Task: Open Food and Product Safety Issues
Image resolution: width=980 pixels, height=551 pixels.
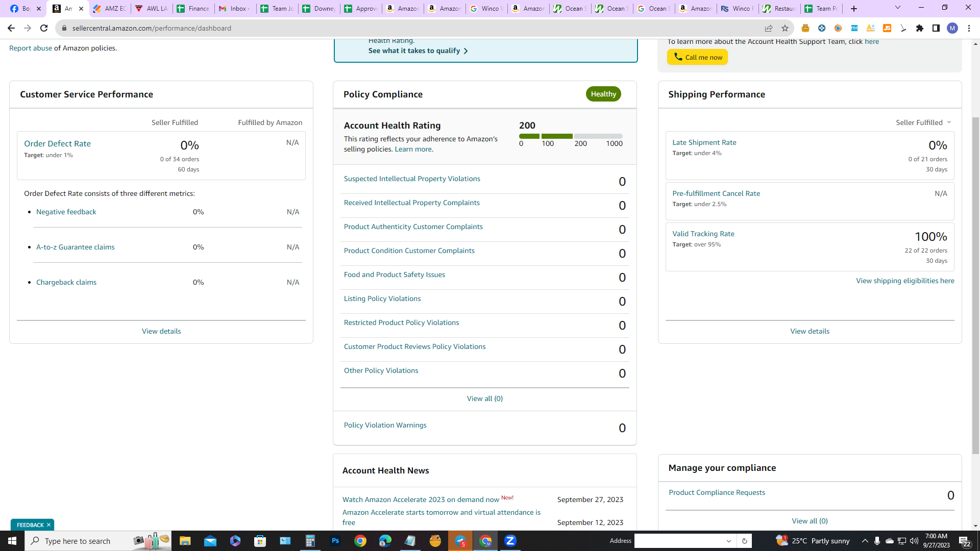Action: (395, 274)
